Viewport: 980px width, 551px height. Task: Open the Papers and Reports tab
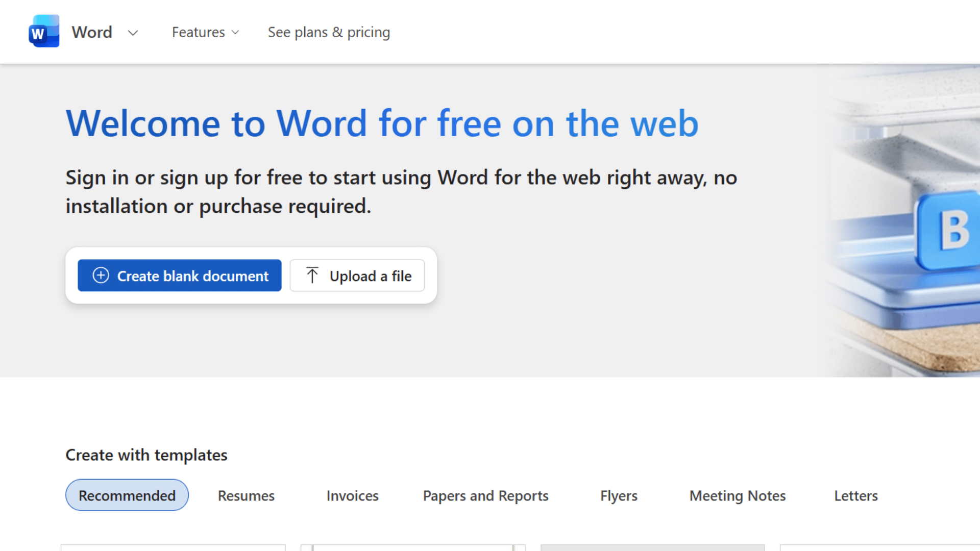coord(486,495)
